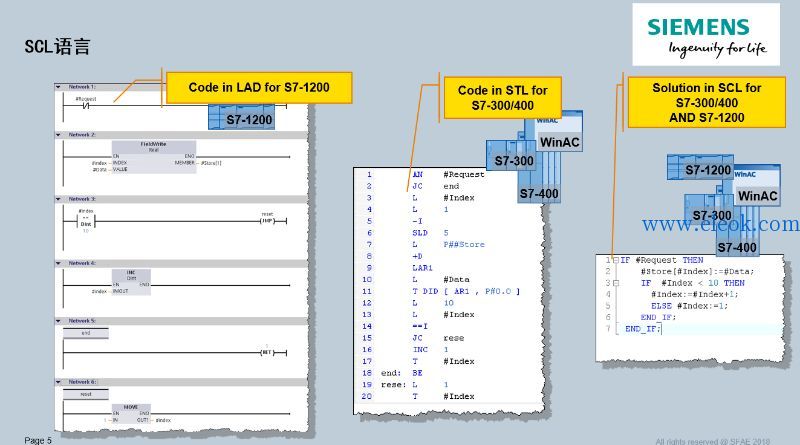Select STL line 7 'L P##Store'
Image resolution: width=800 pixels, height=445 pixels.
click(448, 244)
